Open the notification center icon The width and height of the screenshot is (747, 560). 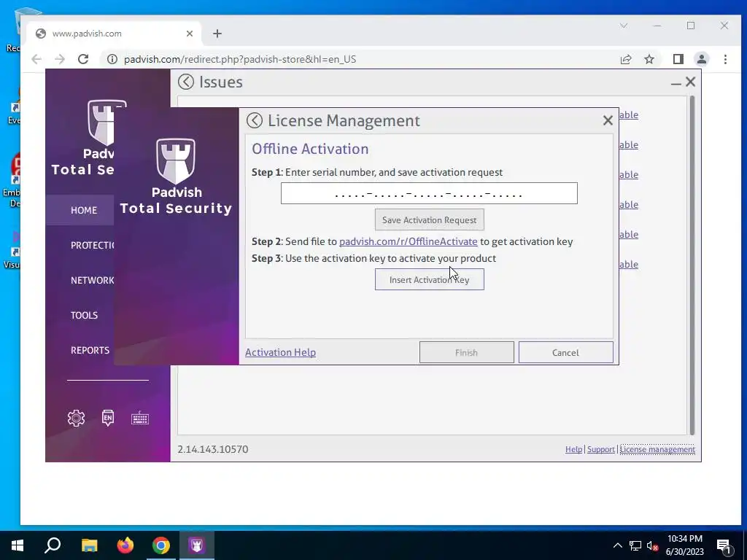click(724, 546)
